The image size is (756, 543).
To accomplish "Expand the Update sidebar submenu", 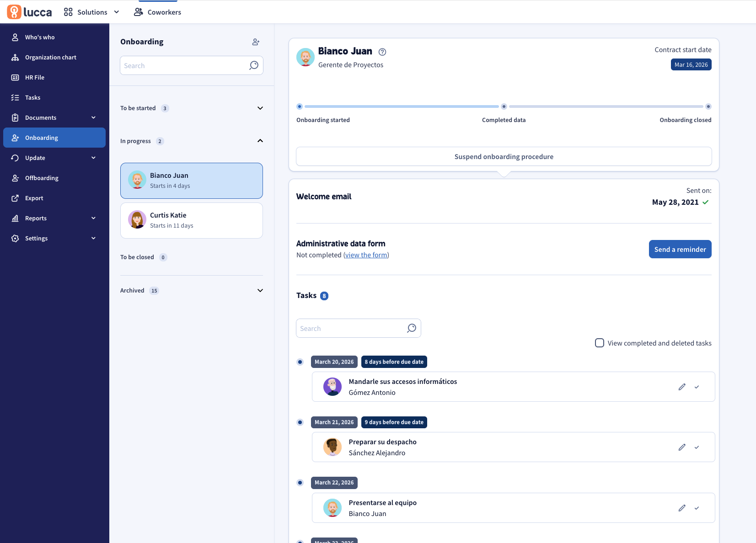I will tap(94, 158).
